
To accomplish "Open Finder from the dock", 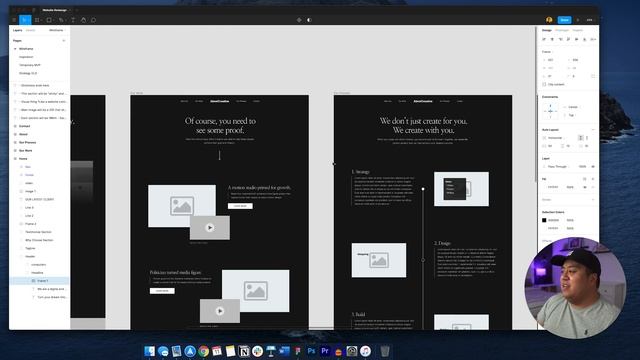I will [149, 351].
